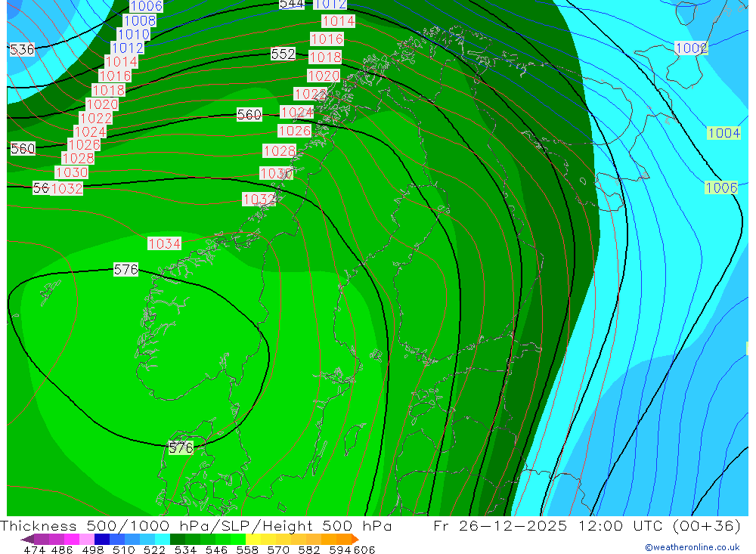Click the '1006' label above the 1008 label
This screenshot has width=756, height=554.
[x=147, y=6]
